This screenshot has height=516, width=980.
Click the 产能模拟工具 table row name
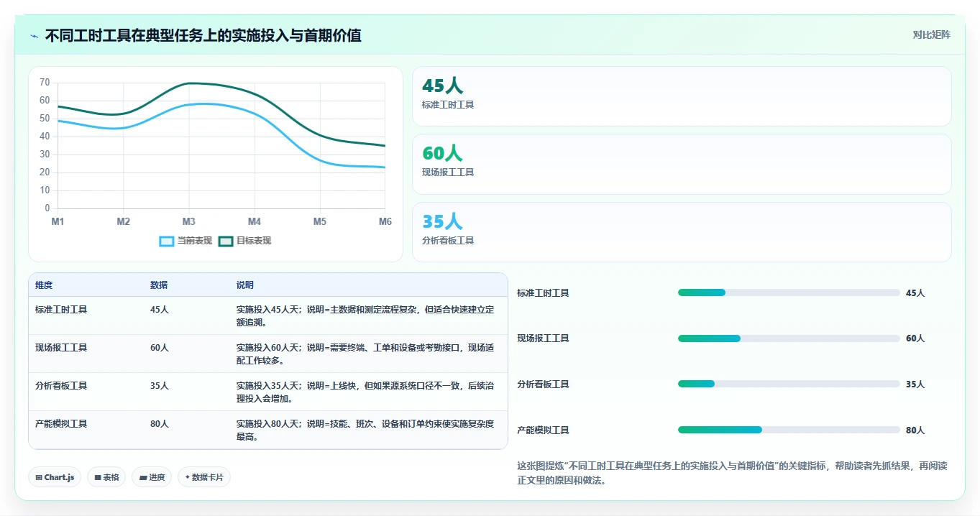tap(61, 424)
